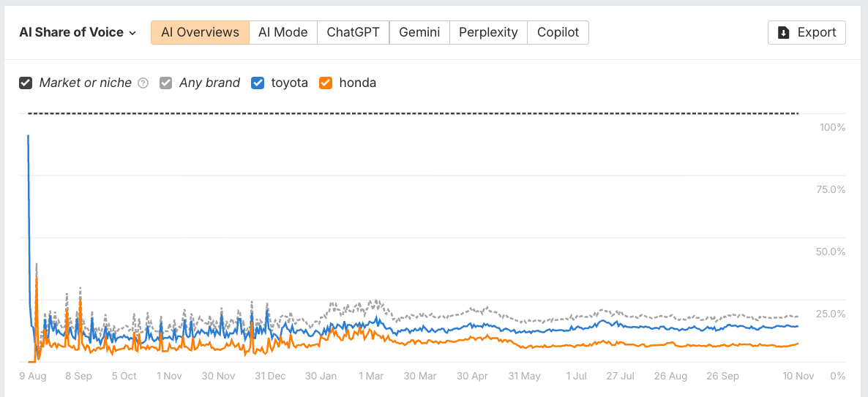This screenshot has width=868, height=397.
Task: Switch to the Gemini tab
Action: [419, 32]
